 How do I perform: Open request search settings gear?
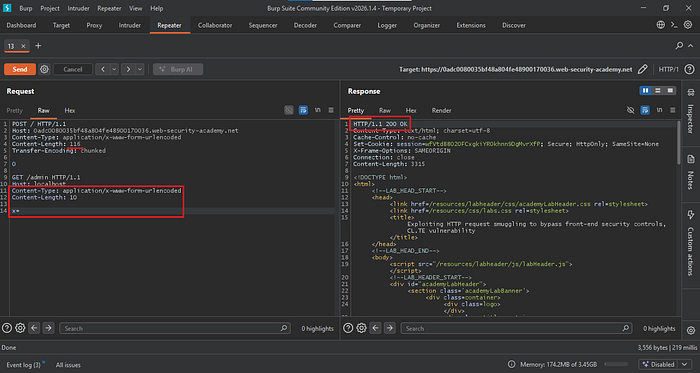click(x=20, y=328)
